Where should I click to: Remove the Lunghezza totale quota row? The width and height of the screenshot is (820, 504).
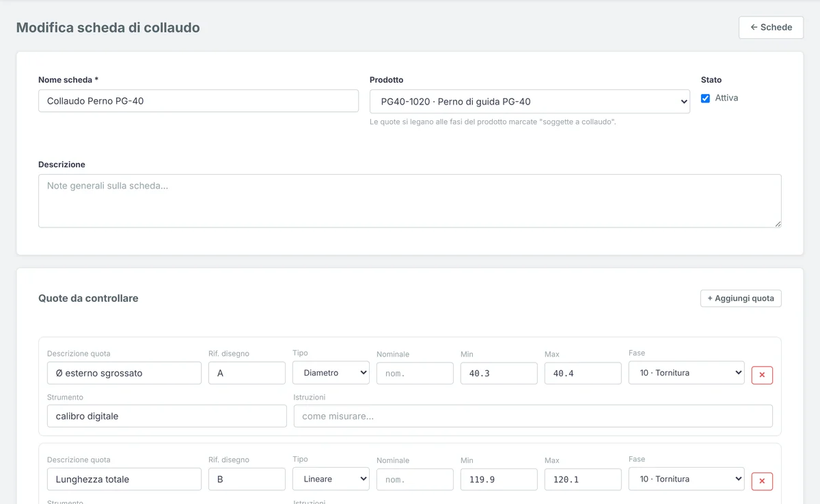click(x=762, y=481)
